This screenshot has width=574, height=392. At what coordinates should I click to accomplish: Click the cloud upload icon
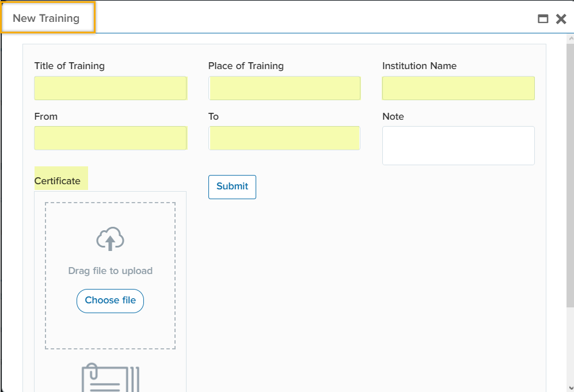pos(110,239)
